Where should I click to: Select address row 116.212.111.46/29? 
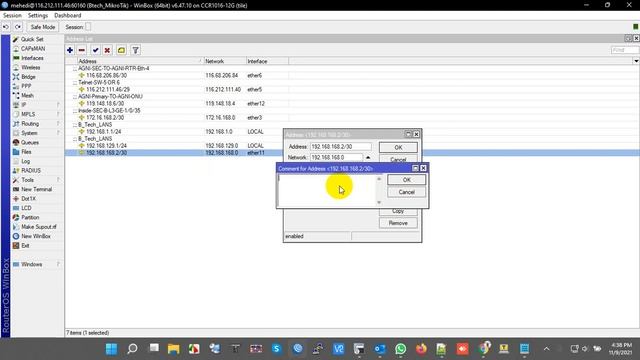(x=352, y=89)
